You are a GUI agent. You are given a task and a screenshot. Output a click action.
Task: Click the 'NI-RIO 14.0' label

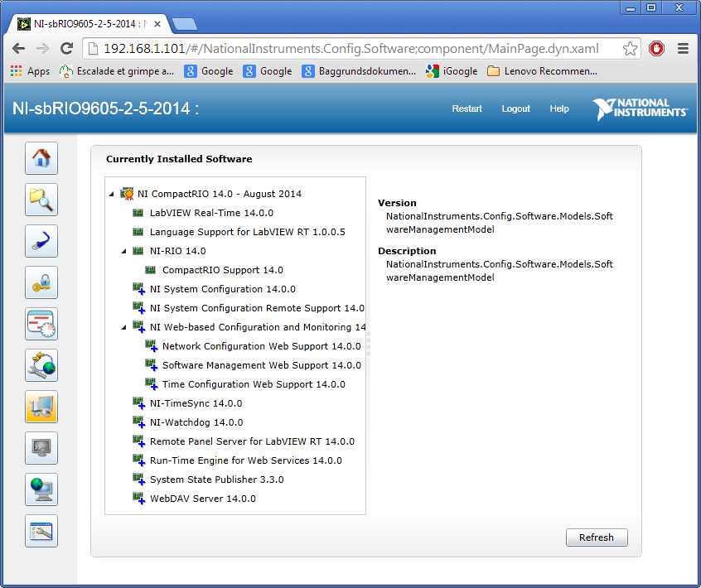(178, 251)
